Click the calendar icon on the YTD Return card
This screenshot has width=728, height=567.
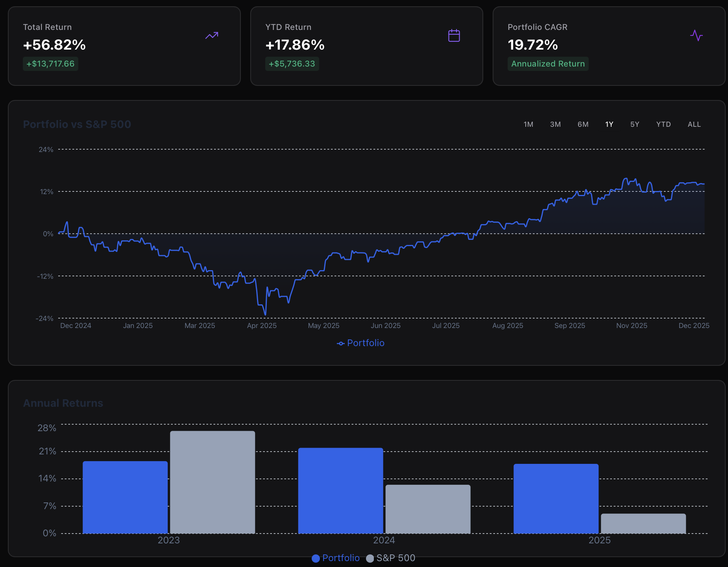tap(454, 35)
